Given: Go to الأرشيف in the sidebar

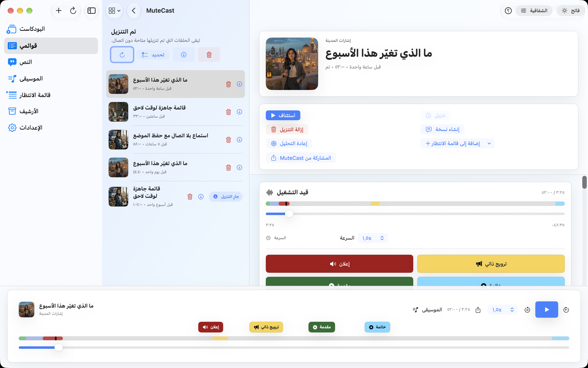Looking at the screenshot, I should [51, 111].
